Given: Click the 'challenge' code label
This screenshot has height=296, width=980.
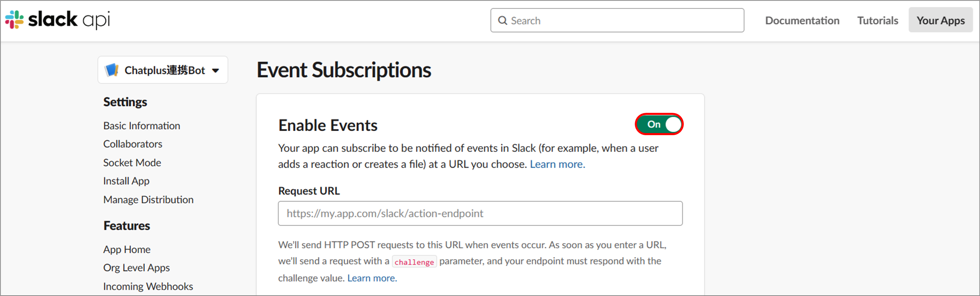Looking at the screenshot, I should pyautogui.click(x=414, y=262).
